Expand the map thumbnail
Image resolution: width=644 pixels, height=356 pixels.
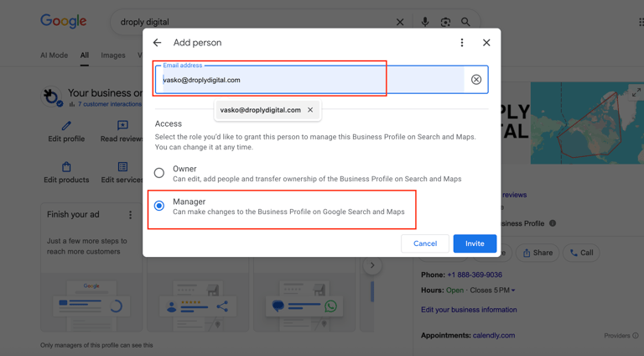636,92
